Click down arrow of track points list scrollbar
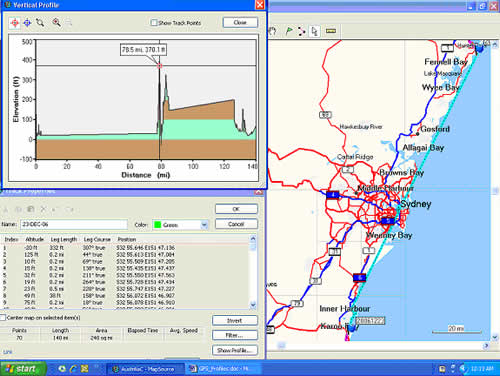Viewport: 500px width, 376px height. (253, 305)
